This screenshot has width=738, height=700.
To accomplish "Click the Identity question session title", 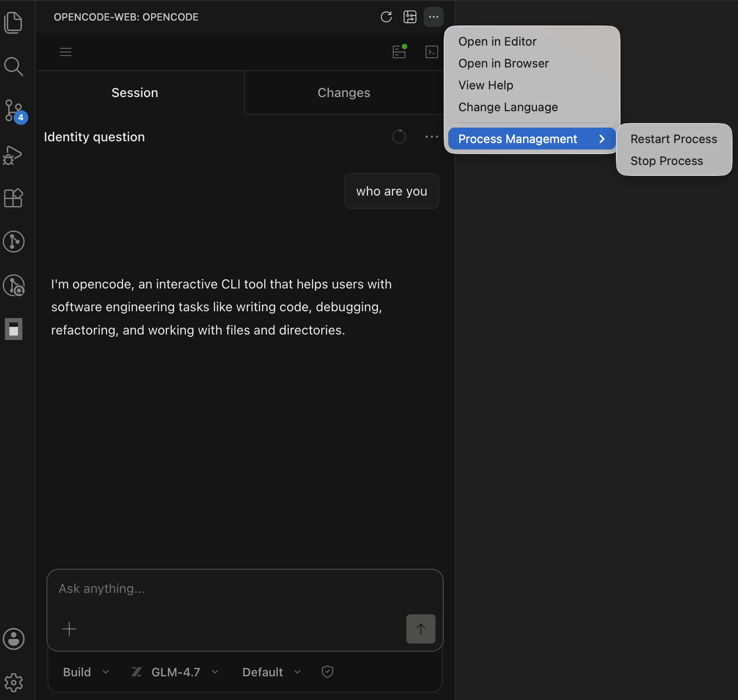I will point(94,137).
